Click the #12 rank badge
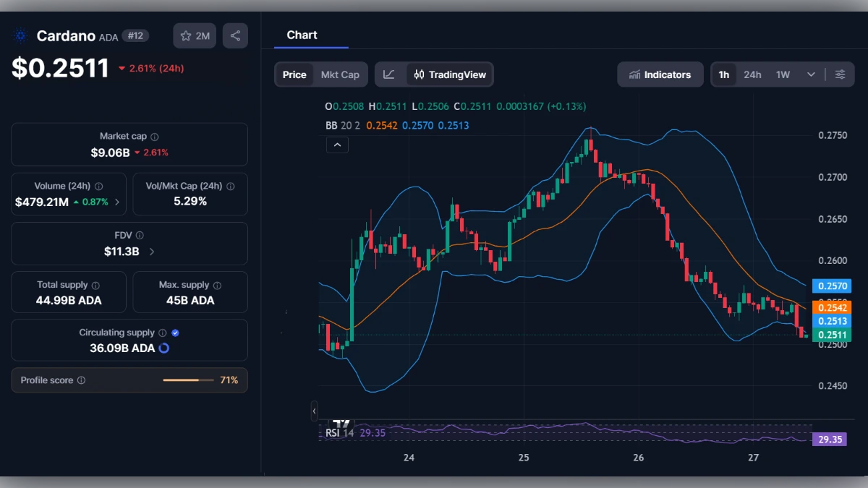868x488 pixels. (135, 35)
